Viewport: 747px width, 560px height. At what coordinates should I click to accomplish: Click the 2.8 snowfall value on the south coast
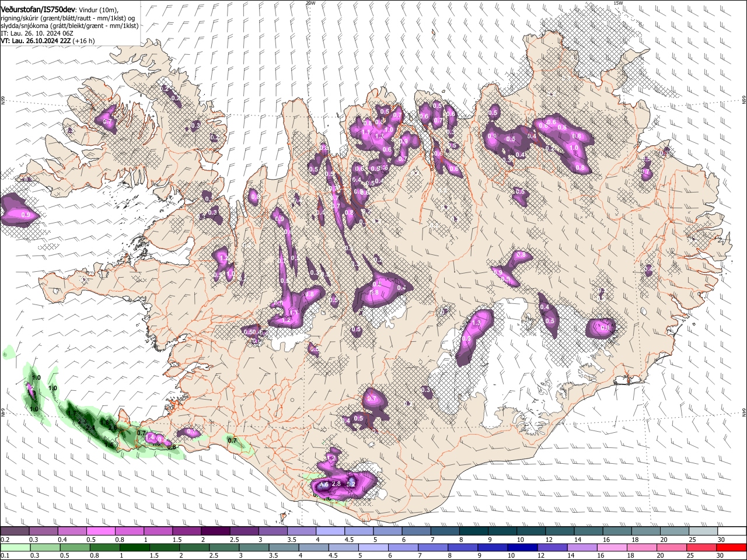tap(336, 484)
